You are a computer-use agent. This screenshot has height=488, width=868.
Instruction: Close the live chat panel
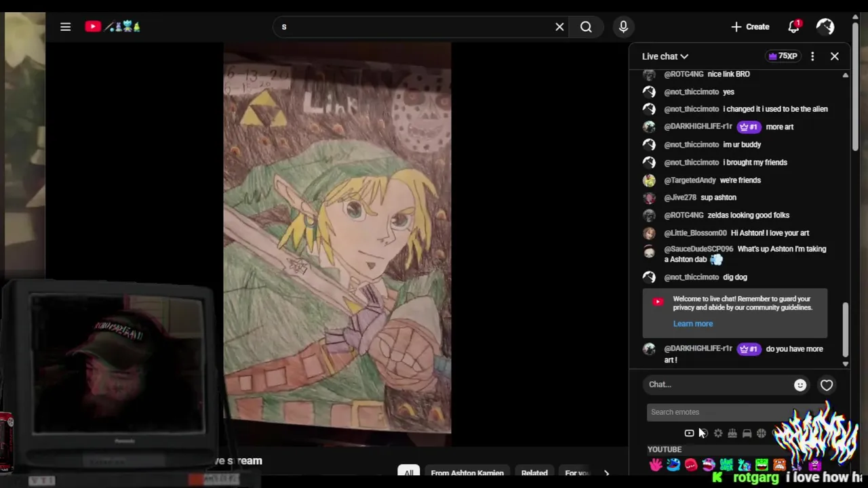835,56
